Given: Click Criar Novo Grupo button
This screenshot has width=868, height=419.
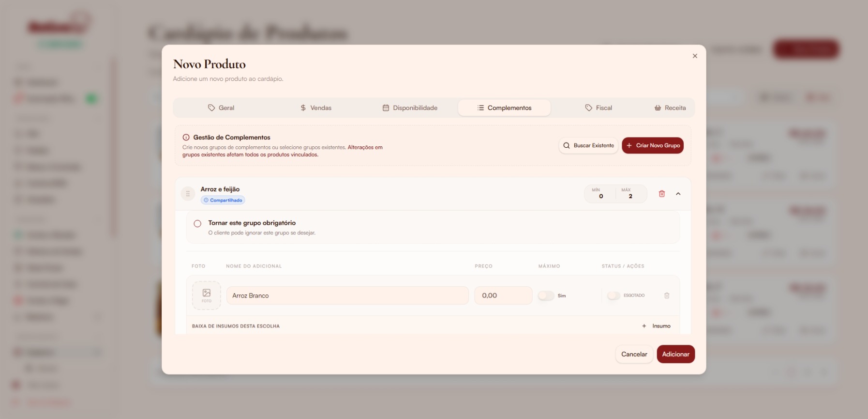Looking at the screenshot, I should point(653,145).
